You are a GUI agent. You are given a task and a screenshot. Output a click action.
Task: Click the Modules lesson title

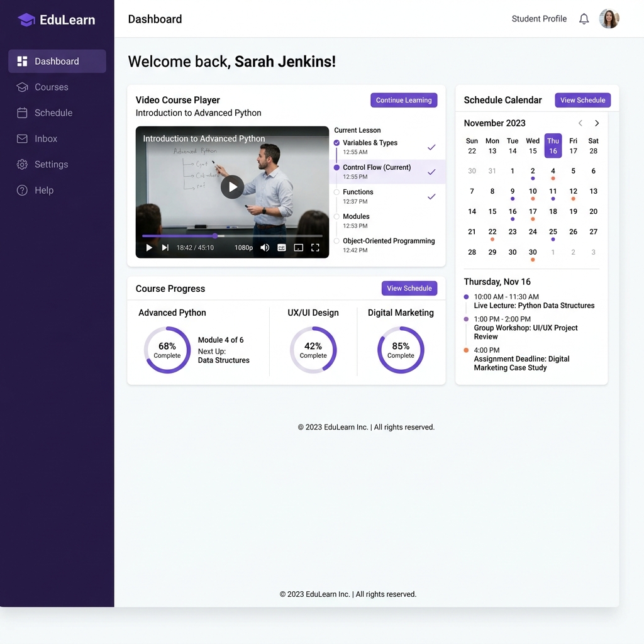(x=356, y=216)
